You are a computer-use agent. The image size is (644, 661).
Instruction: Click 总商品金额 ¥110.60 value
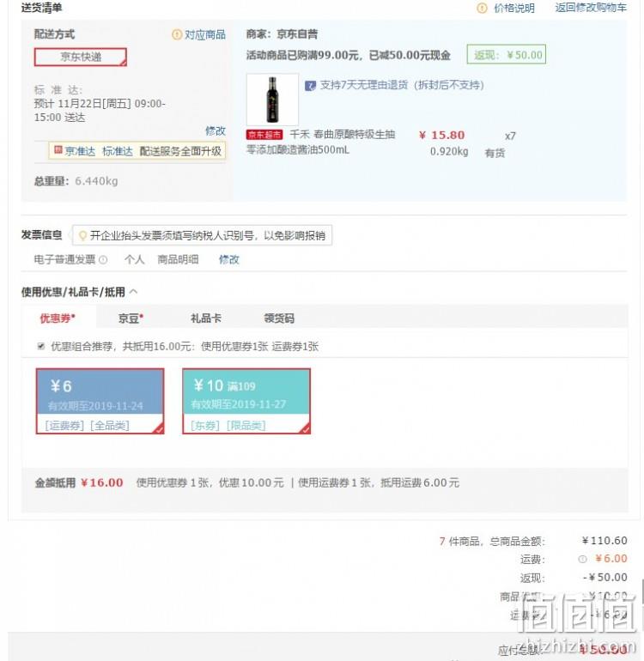(x=605, y=541)
